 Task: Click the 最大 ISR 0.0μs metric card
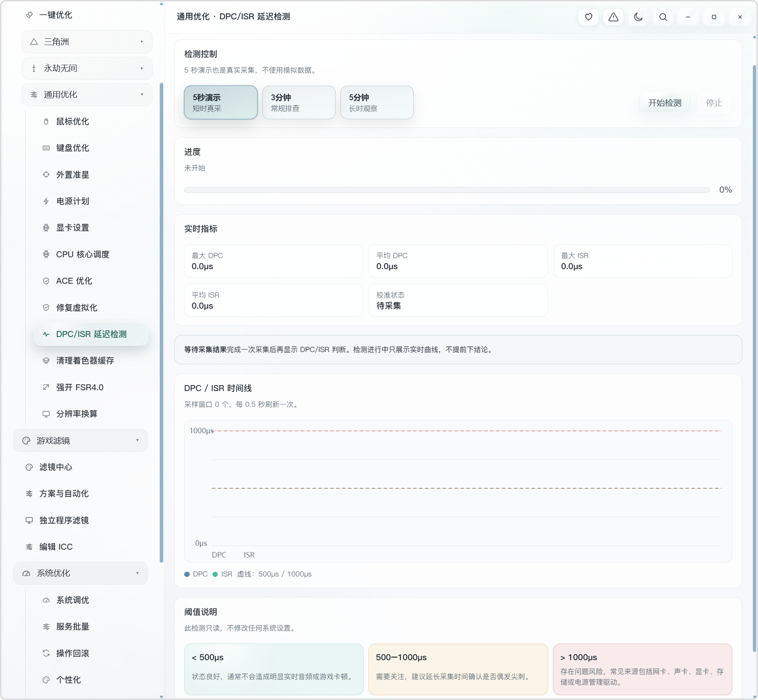(x=643, y=261)
